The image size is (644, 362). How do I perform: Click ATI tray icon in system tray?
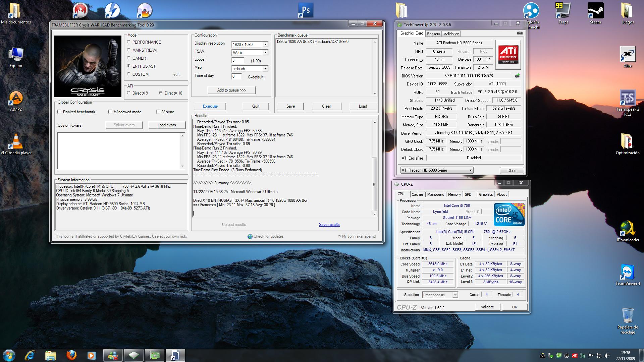[575, 356]
